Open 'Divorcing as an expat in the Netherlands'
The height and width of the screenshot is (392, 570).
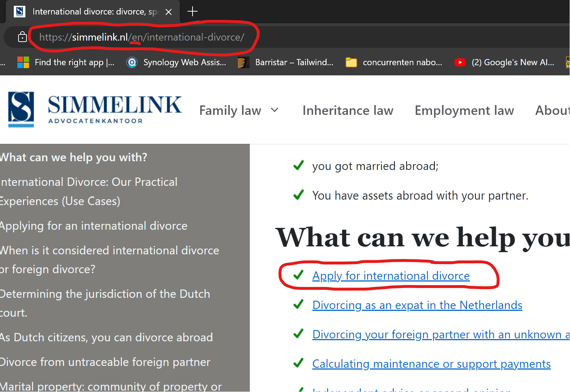click(417, 305)
